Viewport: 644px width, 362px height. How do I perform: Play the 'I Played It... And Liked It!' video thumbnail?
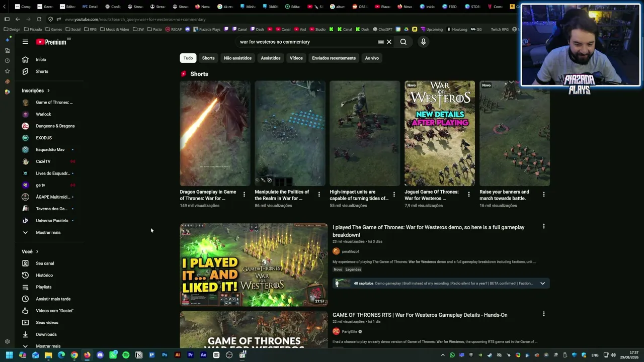(254, 264)
